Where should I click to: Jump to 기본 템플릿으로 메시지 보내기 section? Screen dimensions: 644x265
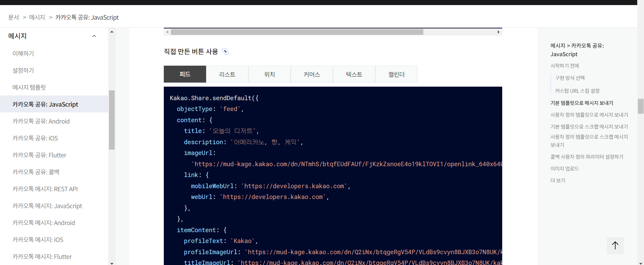click(582, 103)
